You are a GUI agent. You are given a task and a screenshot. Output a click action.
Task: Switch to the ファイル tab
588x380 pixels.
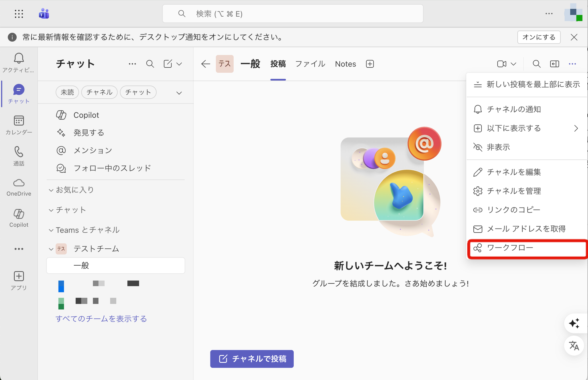click(310, 64)
